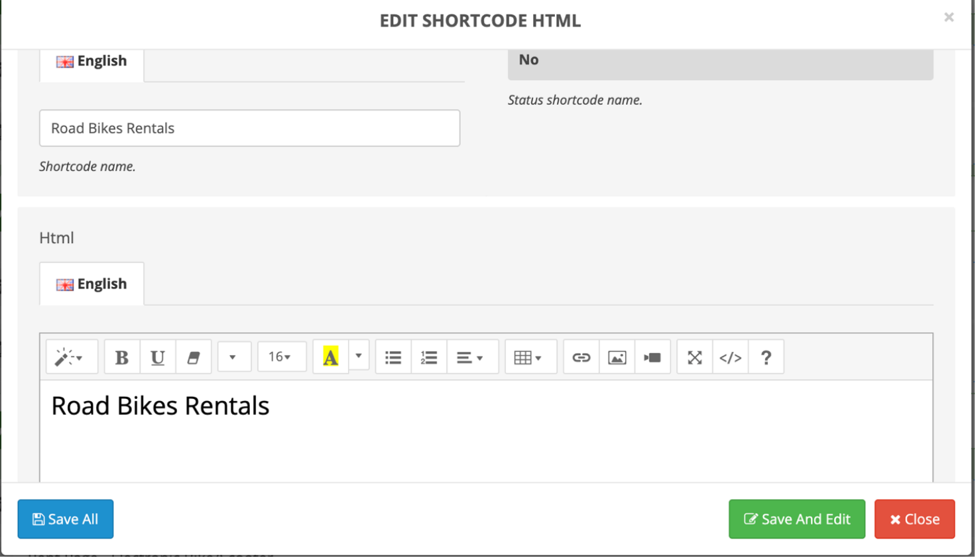Screen dimensions: 978x560
Task: Apply the yellow highlight color button
Action: coord(331,358)
